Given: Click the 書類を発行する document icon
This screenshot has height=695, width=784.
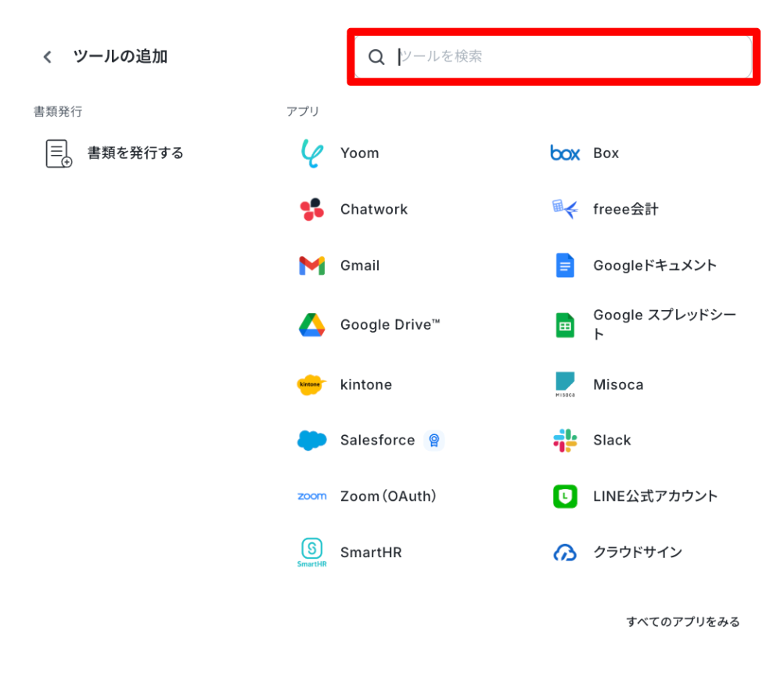Looking at the screenshot, I should pos(59,153).
